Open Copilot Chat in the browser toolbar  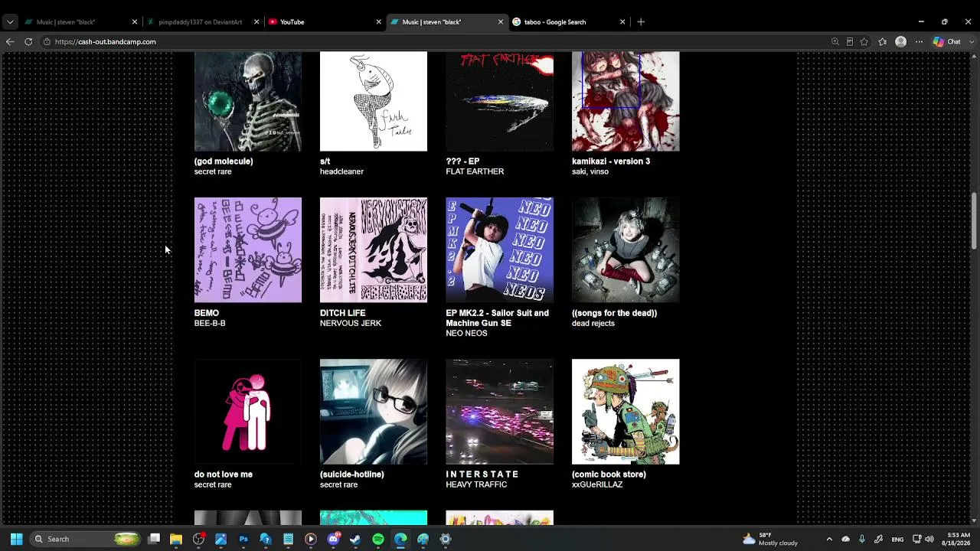click(x=946, y=42)
